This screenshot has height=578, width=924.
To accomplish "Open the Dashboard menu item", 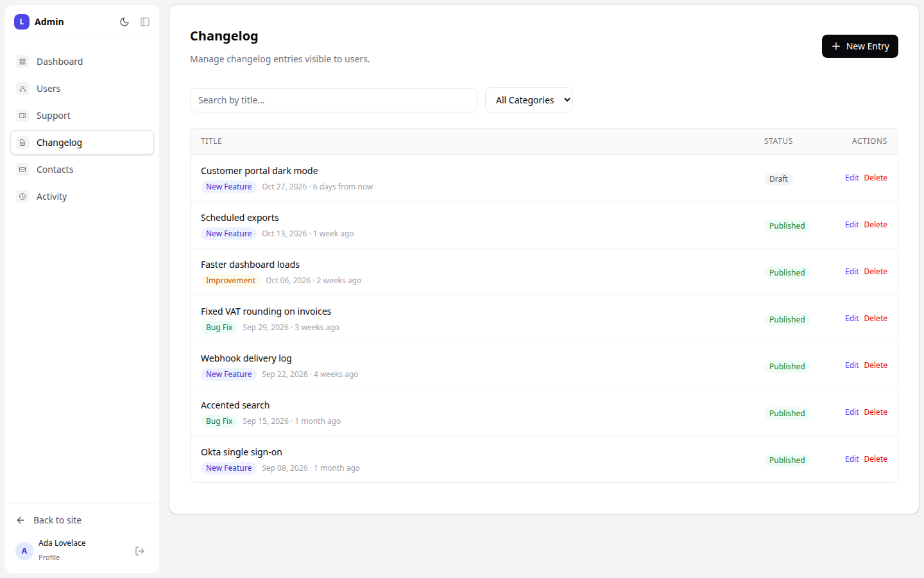I will pyautogui.click(x=82, y=62).
